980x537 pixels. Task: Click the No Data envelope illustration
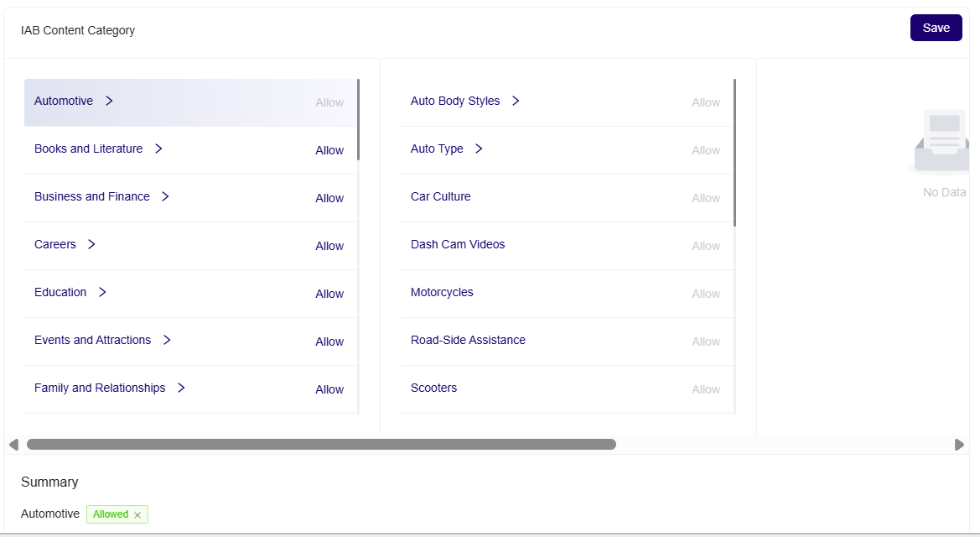942,139
